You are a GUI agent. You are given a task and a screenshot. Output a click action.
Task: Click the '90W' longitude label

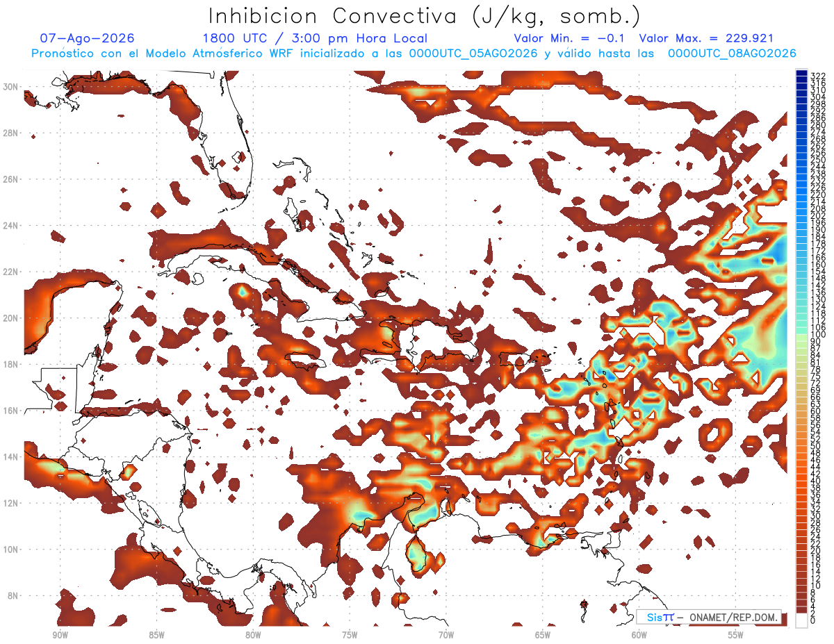pyautogui.click(x=60, y=635)
